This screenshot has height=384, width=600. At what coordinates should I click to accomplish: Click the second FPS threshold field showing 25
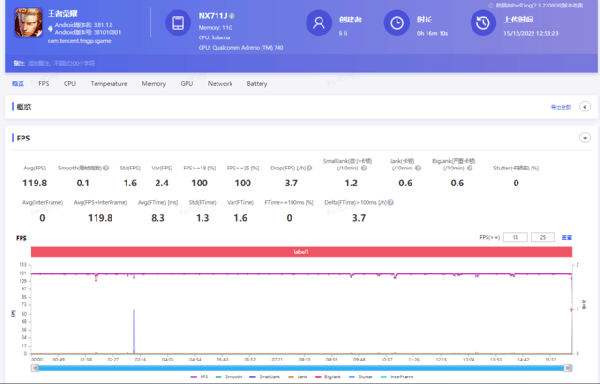point(543,238)
